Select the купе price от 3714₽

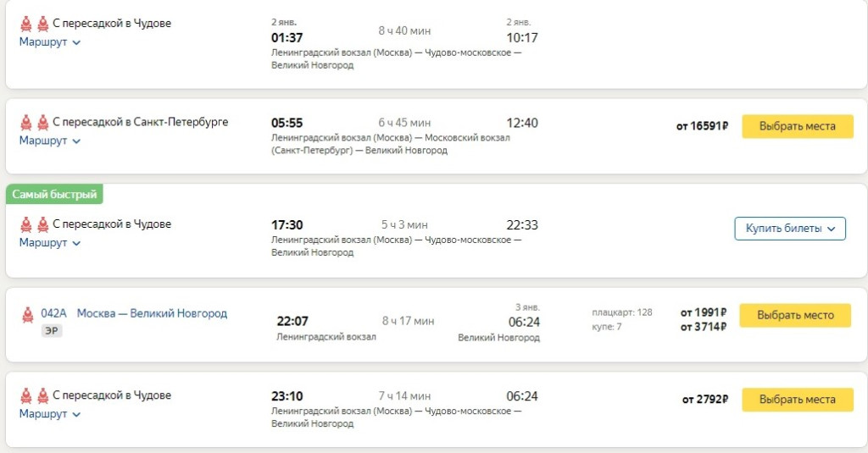[x=703, y=327]
